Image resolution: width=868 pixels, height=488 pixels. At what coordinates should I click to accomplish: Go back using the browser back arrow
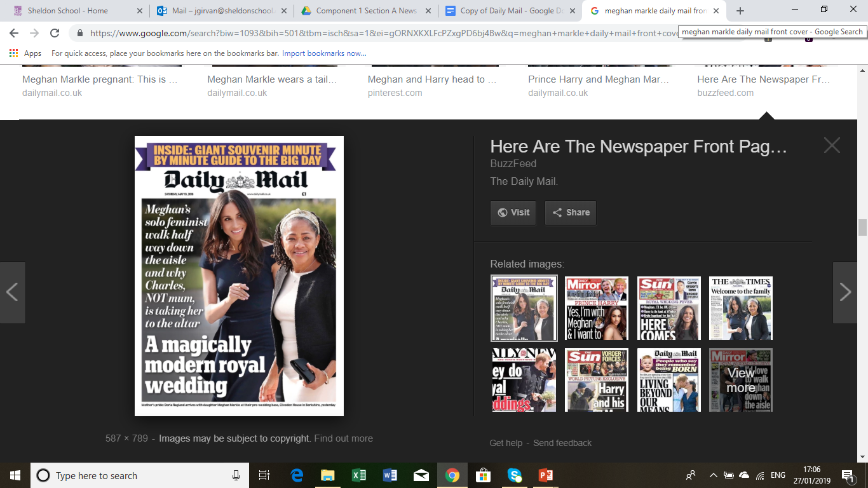14,33
